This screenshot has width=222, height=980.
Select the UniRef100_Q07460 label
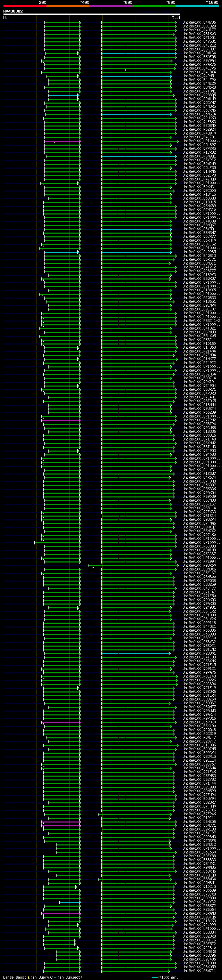coord(199,535)
